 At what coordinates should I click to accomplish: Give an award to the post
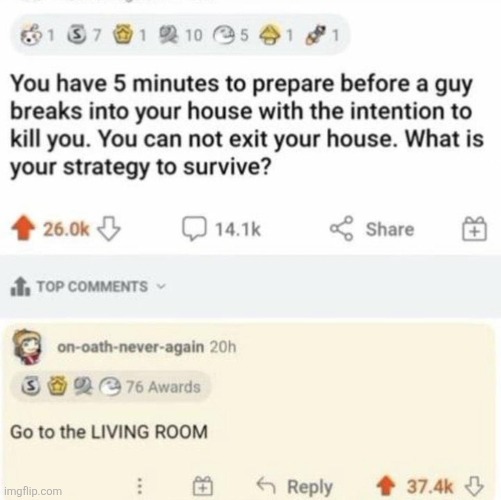(x=474, y=229)
